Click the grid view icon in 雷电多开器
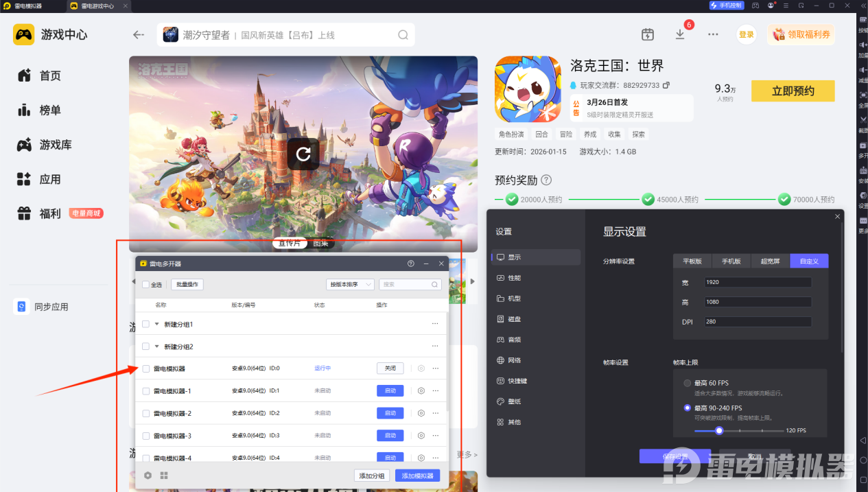868x492 pixels. pos(164,476)
